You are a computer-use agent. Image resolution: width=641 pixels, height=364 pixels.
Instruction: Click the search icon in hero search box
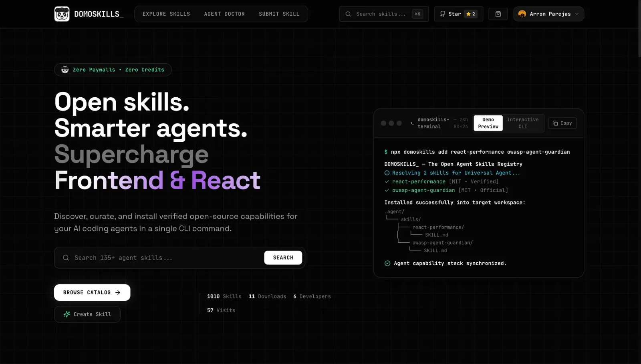click(66, 258)
